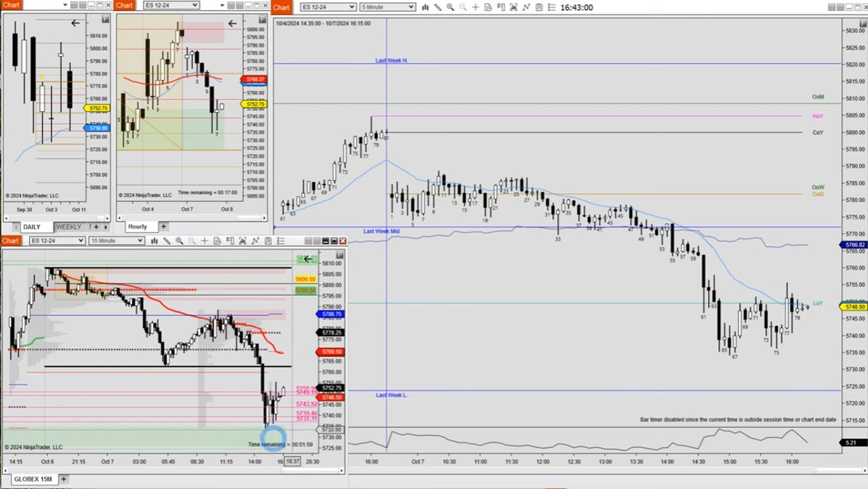This screenshot has height=489, width=868.
Task: Open bar type selector in 5 Minute chart toolbar
Action: click(425, 7)
